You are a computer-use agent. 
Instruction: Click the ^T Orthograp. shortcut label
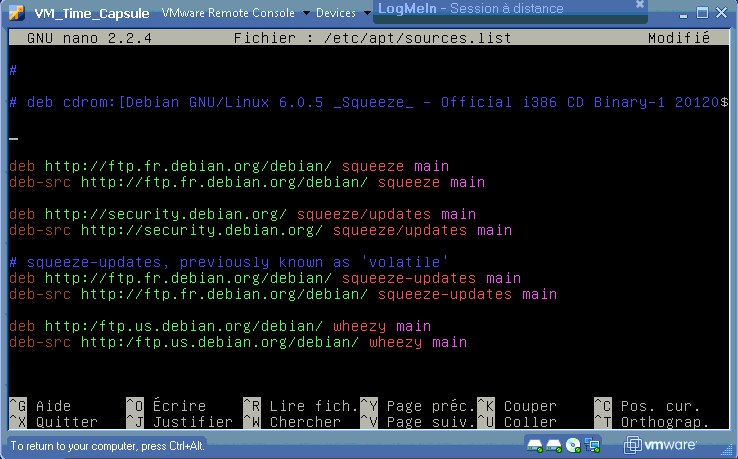pos(651,422)
